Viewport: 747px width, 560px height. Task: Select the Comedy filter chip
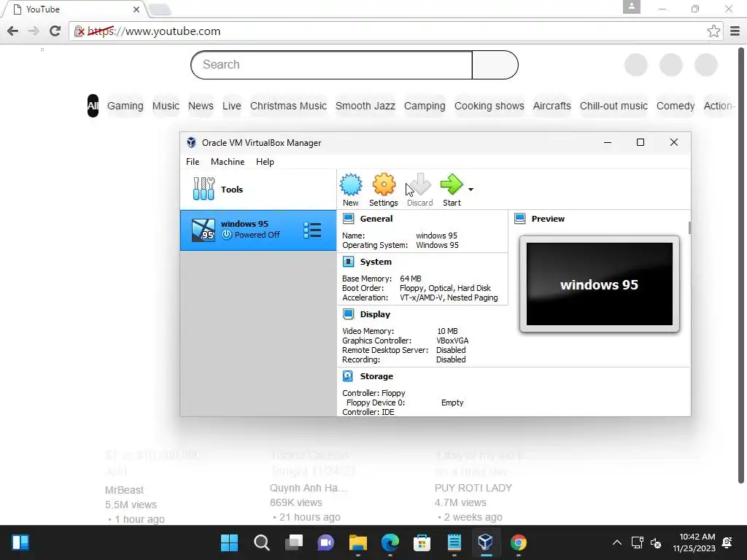pyautogui.click(x=676, y=106)
